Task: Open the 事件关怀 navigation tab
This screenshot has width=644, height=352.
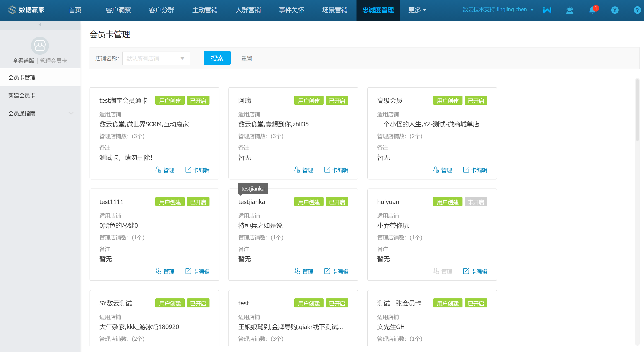Action: point(291,10)
